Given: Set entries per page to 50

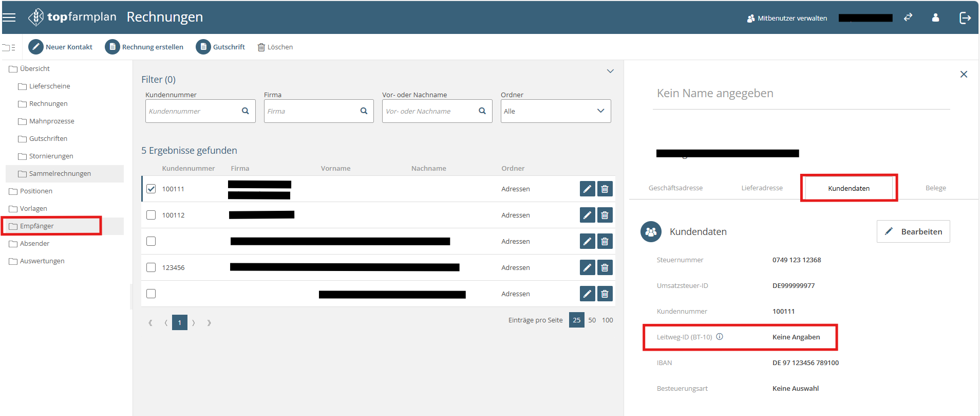Looking at the screenshot, I should pyautogui.click(x=592, y=320).
